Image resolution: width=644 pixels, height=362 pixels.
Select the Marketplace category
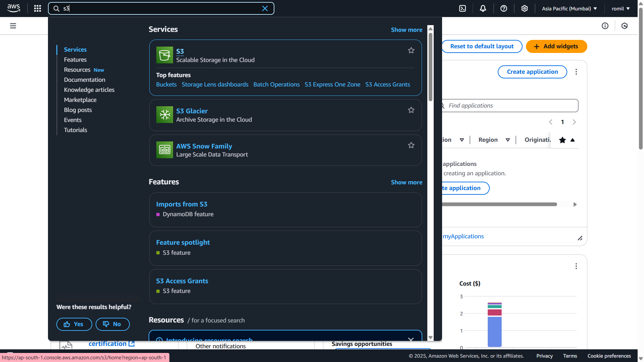(x=80, y=100)
